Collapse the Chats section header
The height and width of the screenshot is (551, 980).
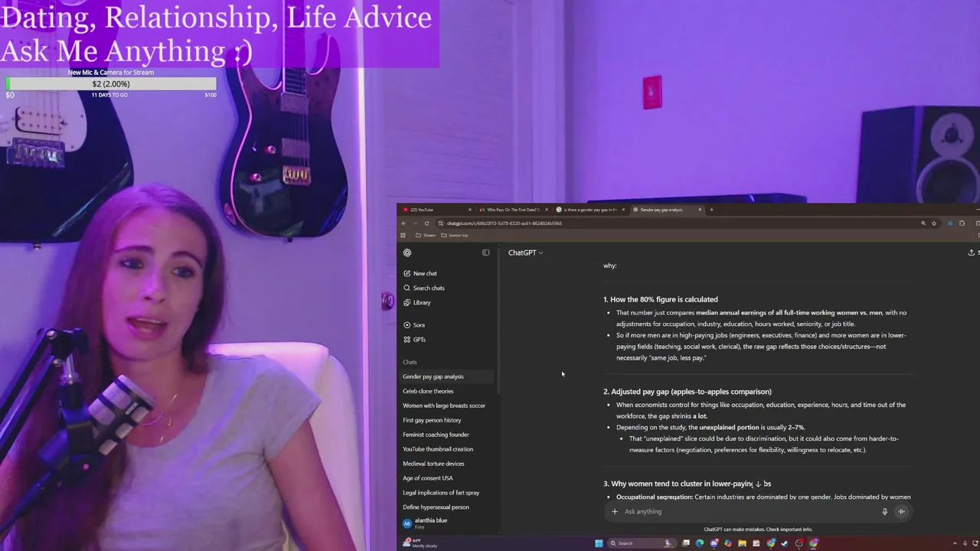point(410,362)
